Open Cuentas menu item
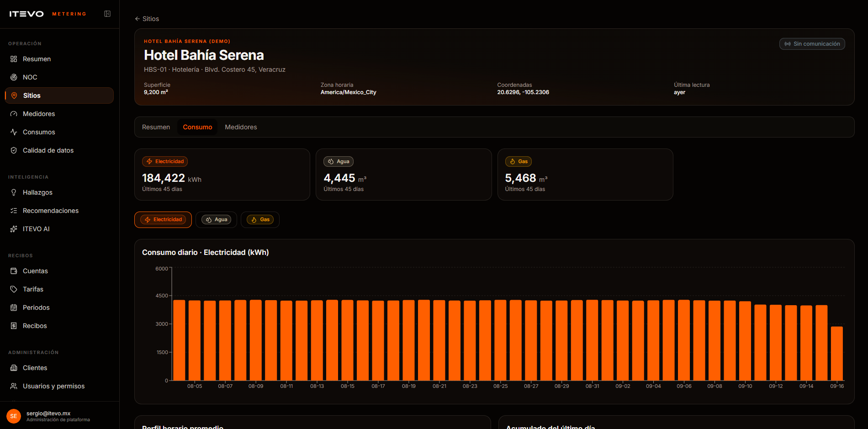This screenshot has width=868, height=429. pos(59,271)
